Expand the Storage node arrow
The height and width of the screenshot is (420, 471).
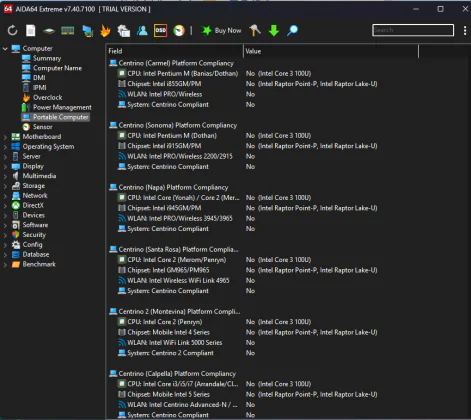(5, 186)
